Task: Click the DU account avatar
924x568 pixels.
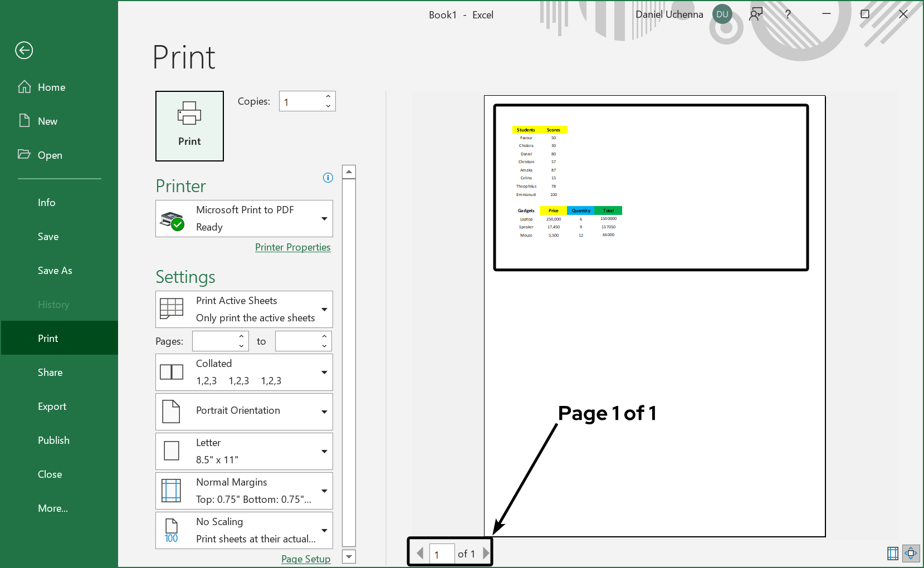Action: pyautogui.click(x=722, y=14)
